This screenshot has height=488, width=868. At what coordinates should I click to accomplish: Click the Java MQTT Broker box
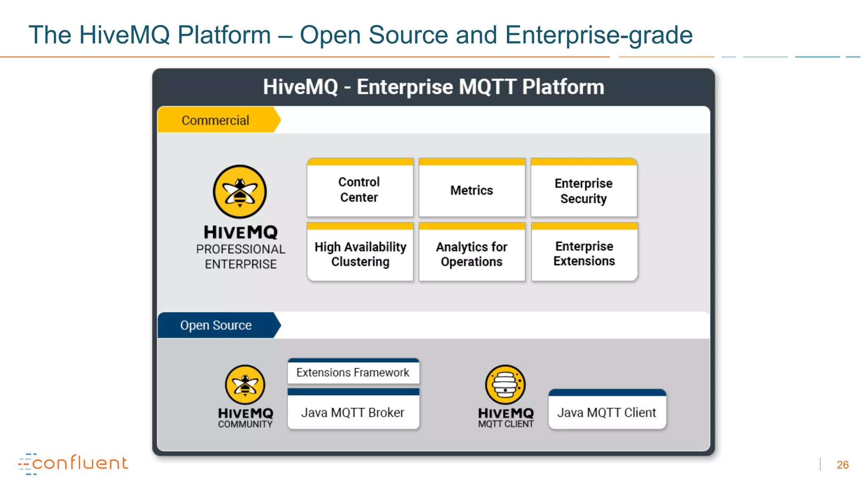point(353,412)
